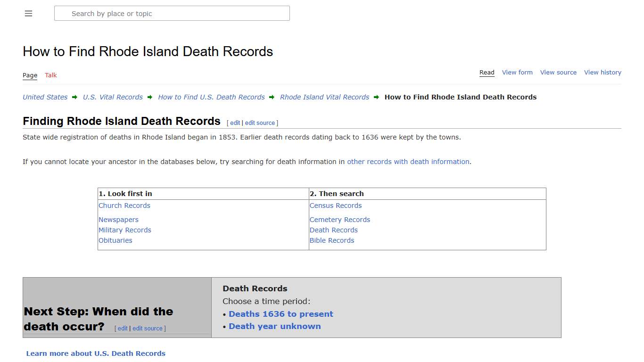Screen dimensions: 644x362
Task: Open View source
Action: pyautogui.click(x=558, y=72)
